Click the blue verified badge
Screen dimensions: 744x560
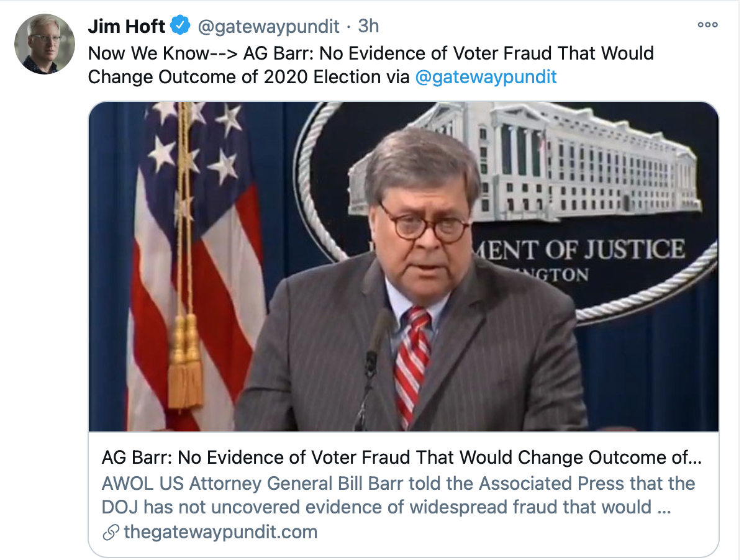pos(181,26)
